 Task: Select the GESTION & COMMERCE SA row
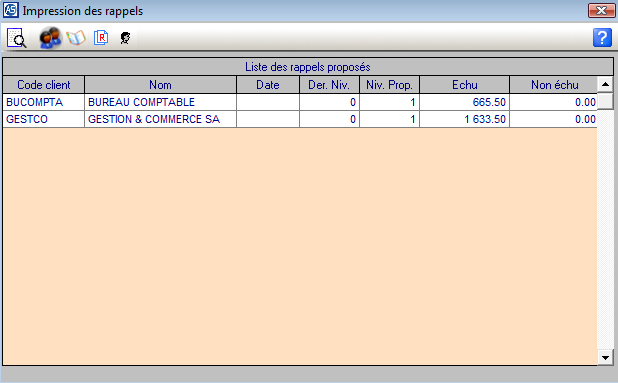(300, 119)
